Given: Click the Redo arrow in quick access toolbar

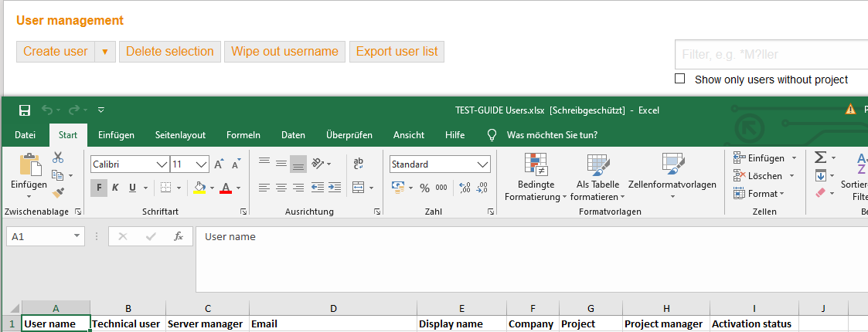Looking at the screenshot, I should tap(75, 110).
